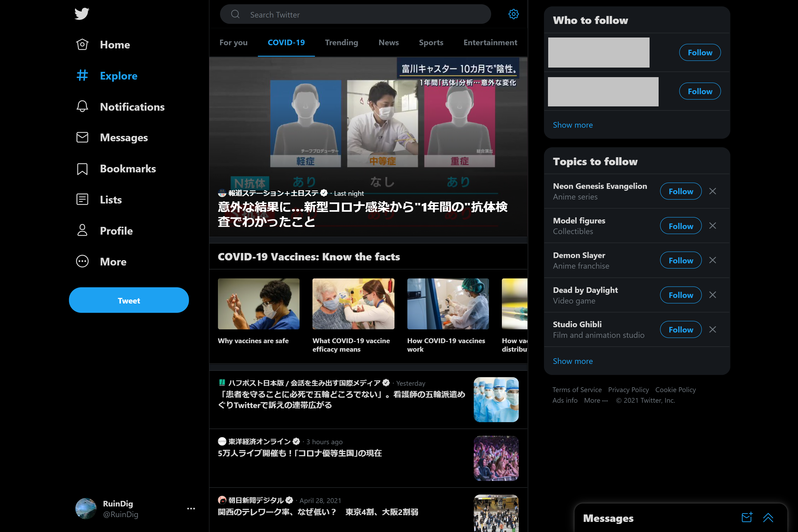The width and height of the screenshot is (798, 532).
Task: Click the Search Twitter field
Action: pyautogui.click(x=355, y=14)
